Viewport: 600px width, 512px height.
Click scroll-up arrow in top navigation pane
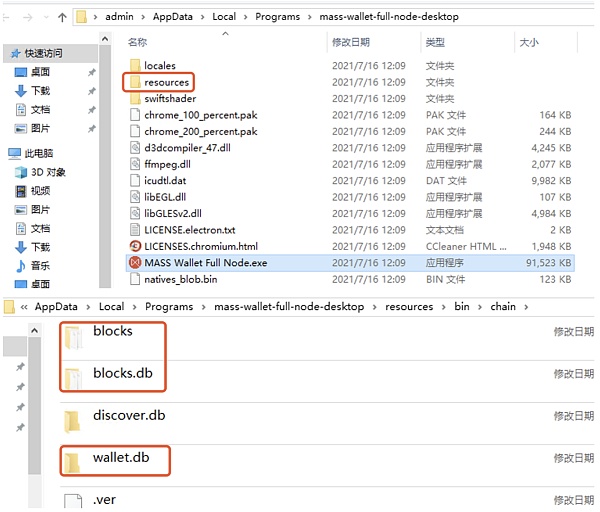click(x=105, y=39)
